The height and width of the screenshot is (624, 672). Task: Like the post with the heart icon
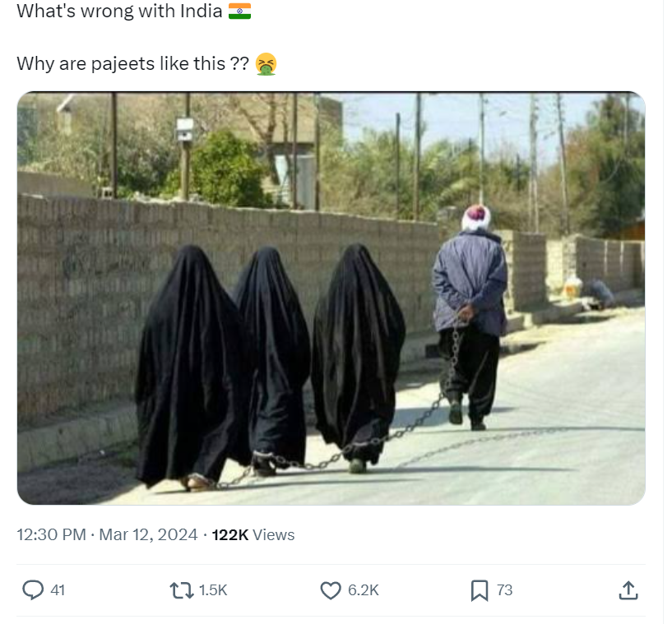331,590
